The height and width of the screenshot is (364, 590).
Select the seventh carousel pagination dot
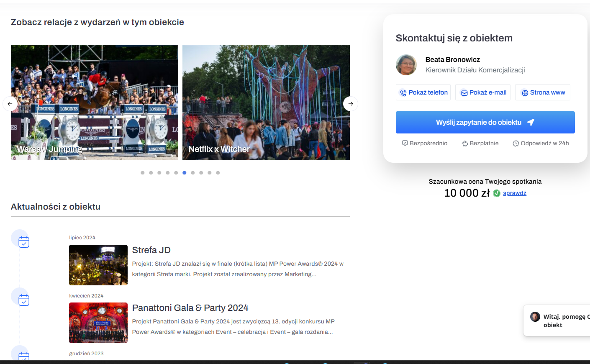193,173
